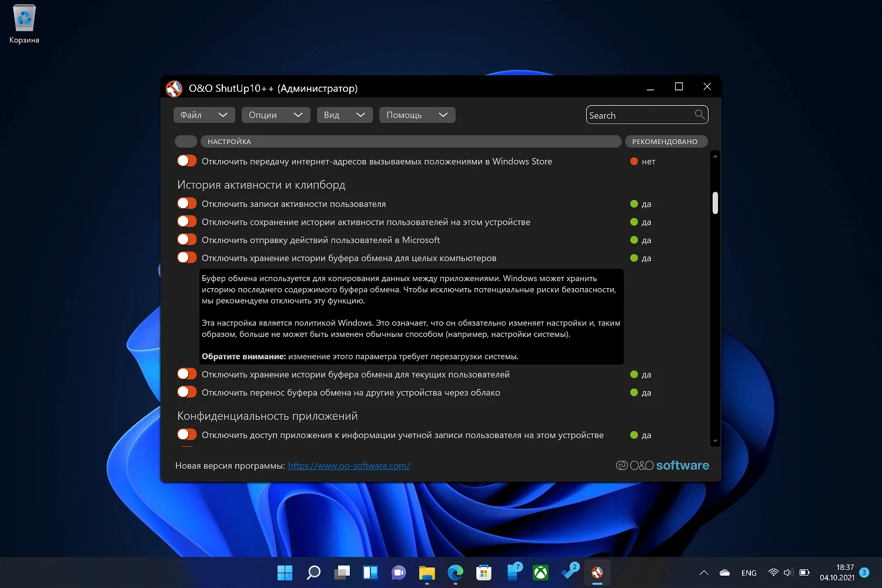This screenshot has width=882, height=588.
Task: Open the Помощь dropdown menu
Action: pos(417,115)
